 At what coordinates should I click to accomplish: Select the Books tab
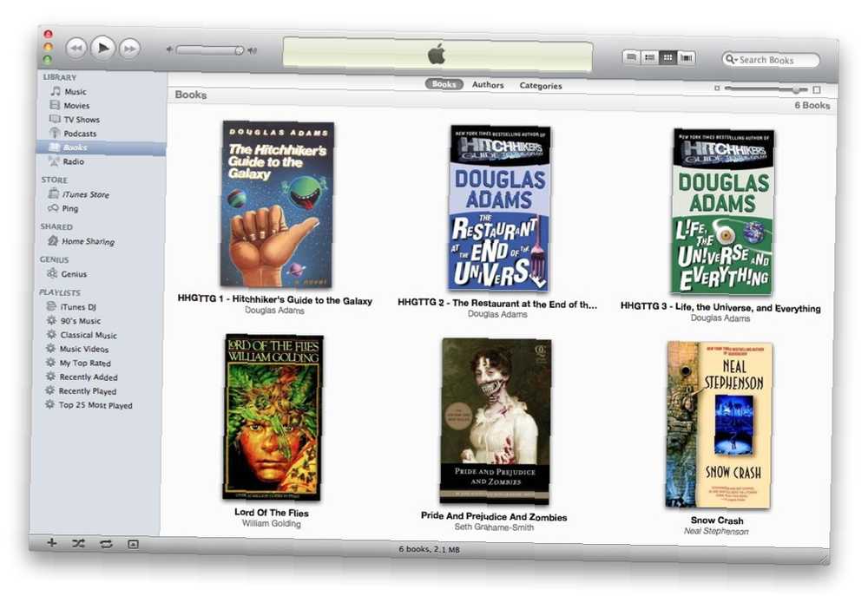coord(444,84)
